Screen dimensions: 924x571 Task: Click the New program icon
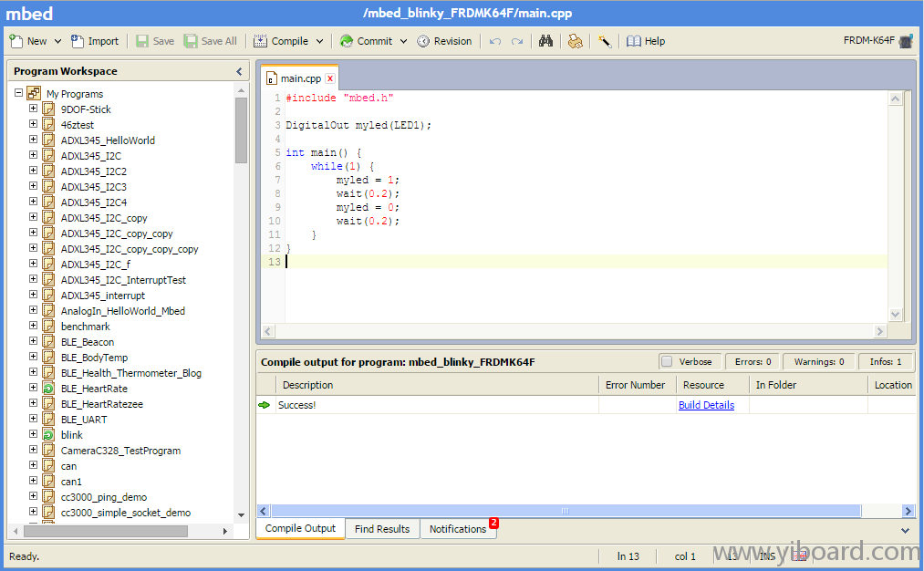pyautogui.click(x=16, y=41)
